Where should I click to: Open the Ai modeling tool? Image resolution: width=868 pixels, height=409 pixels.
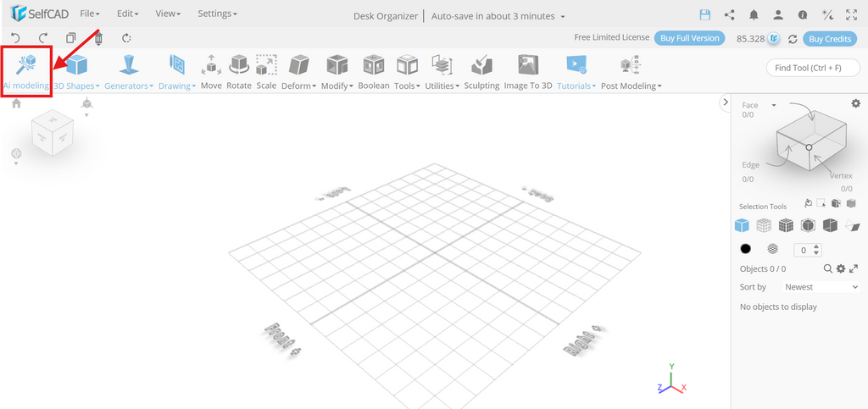coord(26,72)
